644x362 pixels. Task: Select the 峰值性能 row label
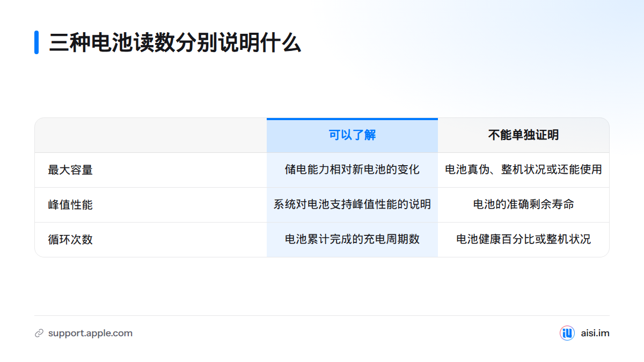70,205
